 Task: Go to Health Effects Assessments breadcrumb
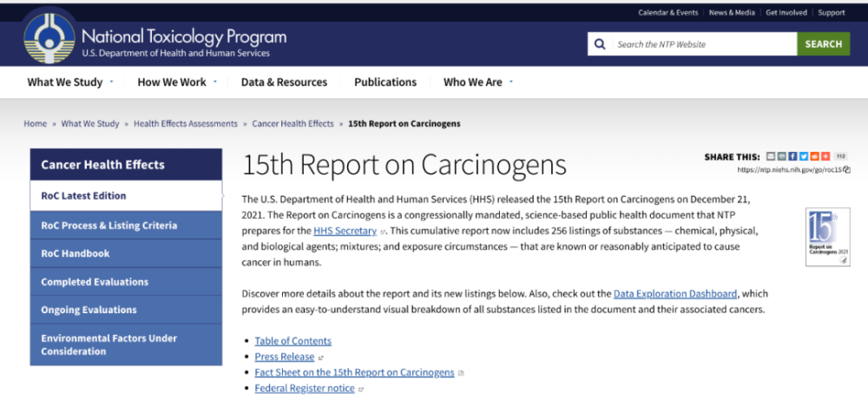pyautogui.click(x=186, y=123)
